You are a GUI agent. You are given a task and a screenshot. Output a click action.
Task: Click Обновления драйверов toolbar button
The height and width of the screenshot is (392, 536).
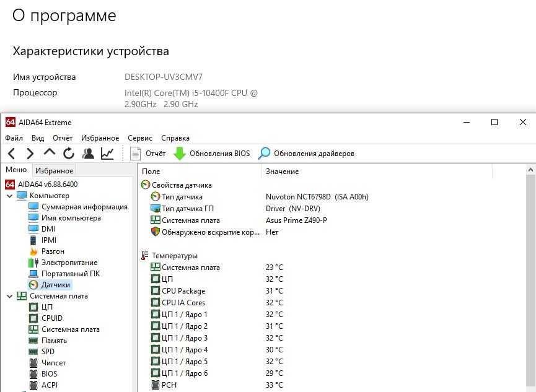[x=306, y=154]
